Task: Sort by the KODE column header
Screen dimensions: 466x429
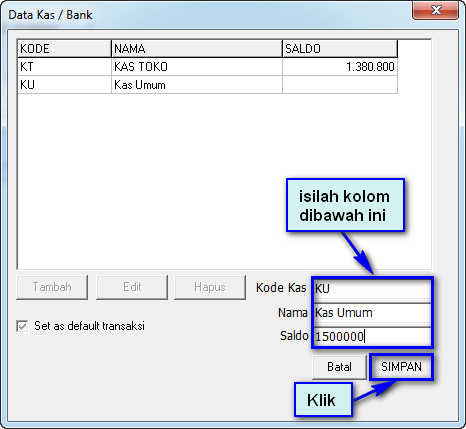Action: (x=64, y=49)
